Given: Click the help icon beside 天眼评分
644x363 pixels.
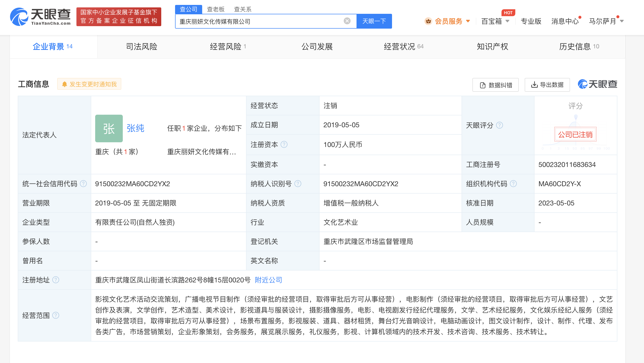Looking at the screenshot, I should [x=500, y=126].
